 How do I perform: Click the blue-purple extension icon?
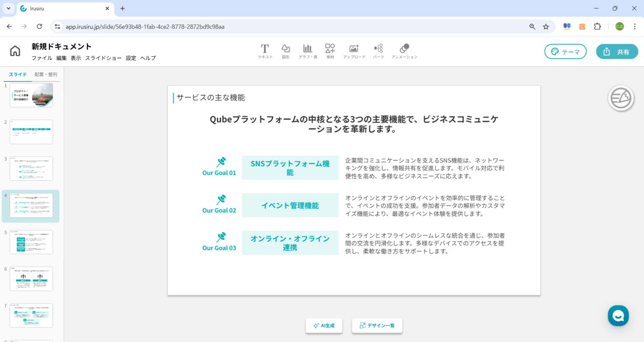point(567,26)
